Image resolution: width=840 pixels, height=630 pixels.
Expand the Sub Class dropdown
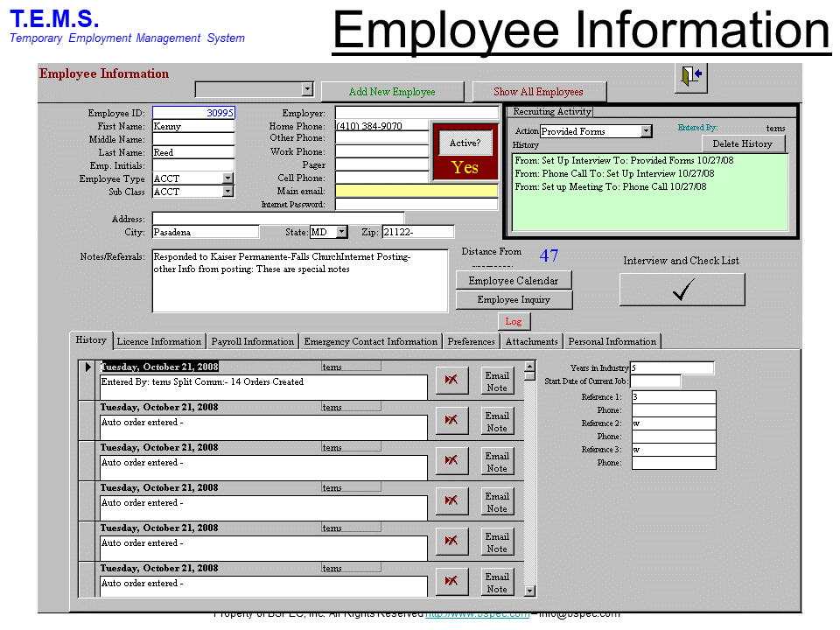point(228,192)
